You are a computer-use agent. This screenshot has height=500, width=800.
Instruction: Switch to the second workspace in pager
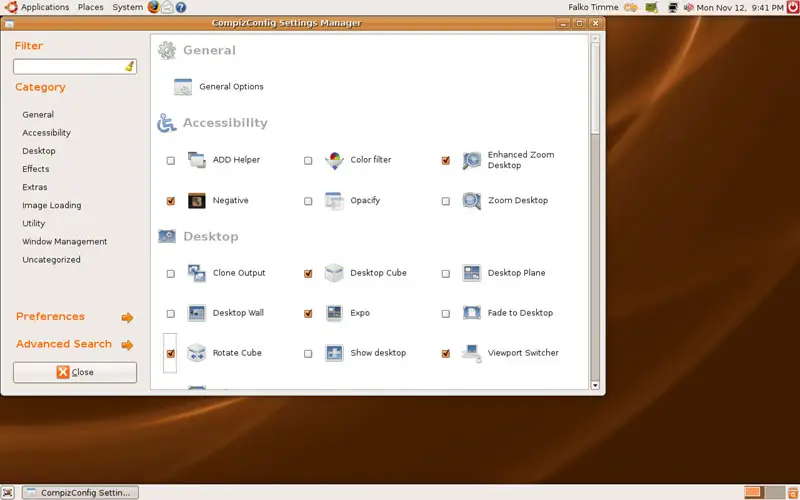pos(776,492)
